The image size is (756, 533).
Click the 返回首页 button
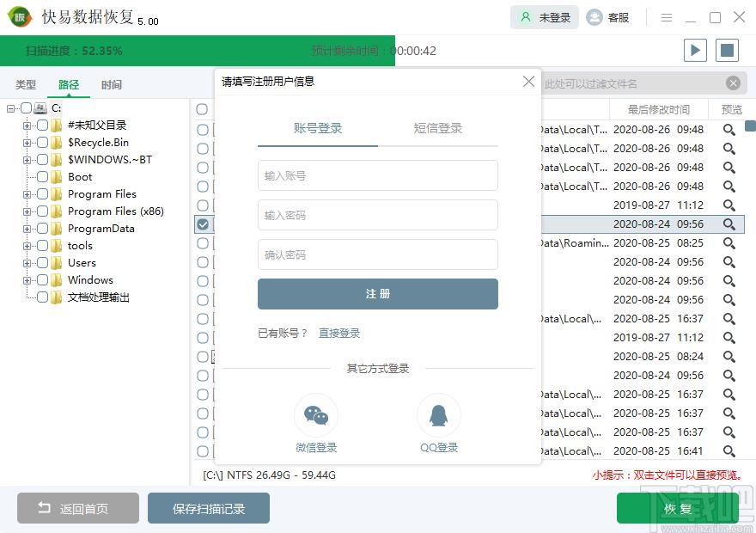pyautogui.click(x=78, y=508)
